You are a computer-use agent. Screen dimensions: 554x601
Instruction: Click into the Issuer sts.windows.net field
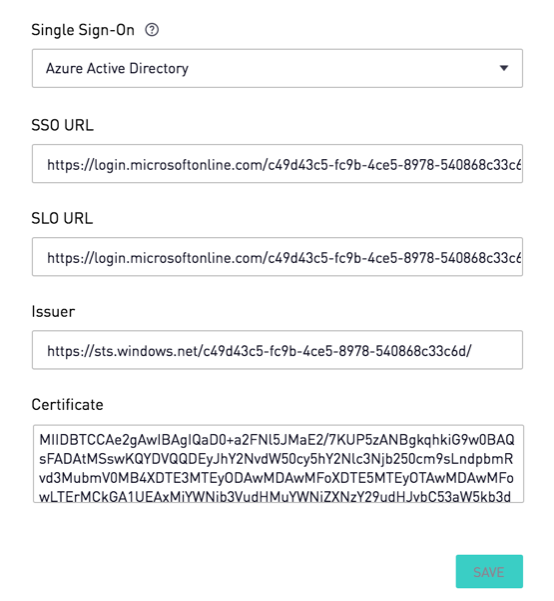coord(277,350)
